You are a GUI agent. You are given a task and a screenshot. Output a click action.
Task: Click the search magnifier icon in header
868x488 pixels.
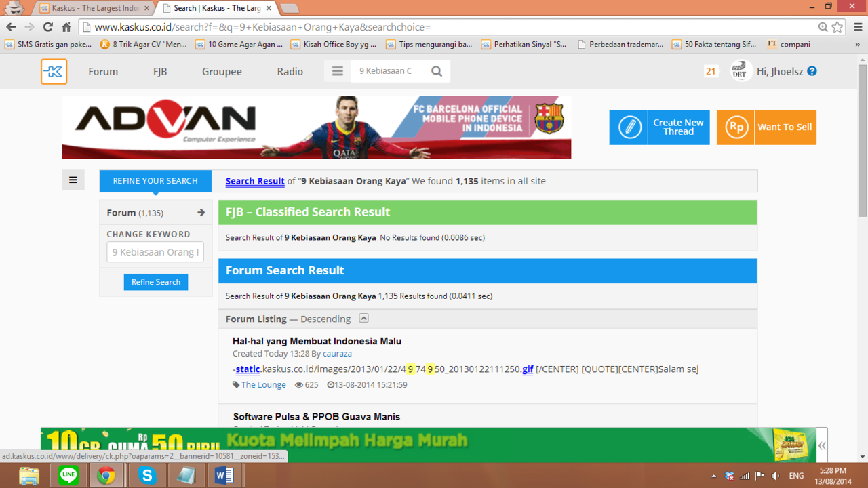pos(437,71)
